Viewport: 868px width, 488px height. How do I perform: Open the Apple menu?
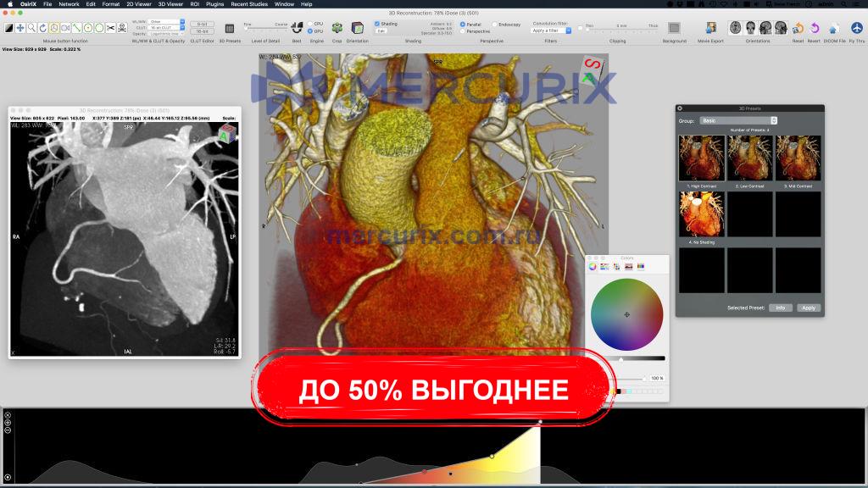10,4
